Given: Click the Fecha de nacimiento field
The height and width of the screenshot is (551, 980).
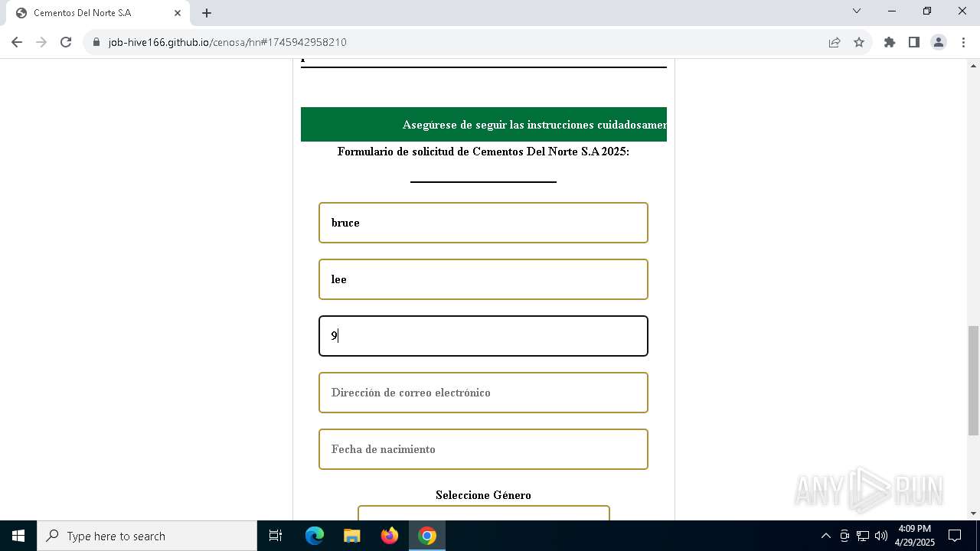Looking at the screenshot, I should pos(483,449).
